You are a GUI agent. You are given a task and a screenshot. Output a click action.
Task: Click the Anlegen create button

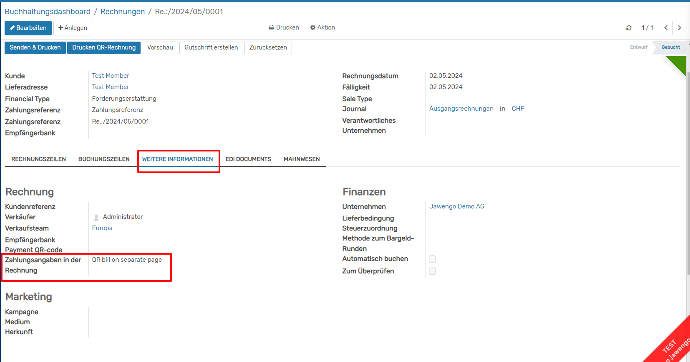pos(73,28)
